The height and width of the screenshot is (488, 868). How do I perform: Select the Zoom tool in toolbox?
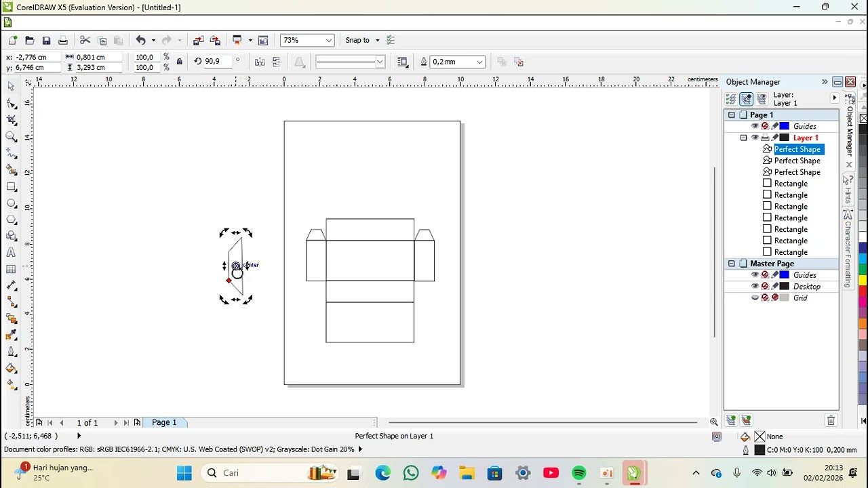coord(11,137)
